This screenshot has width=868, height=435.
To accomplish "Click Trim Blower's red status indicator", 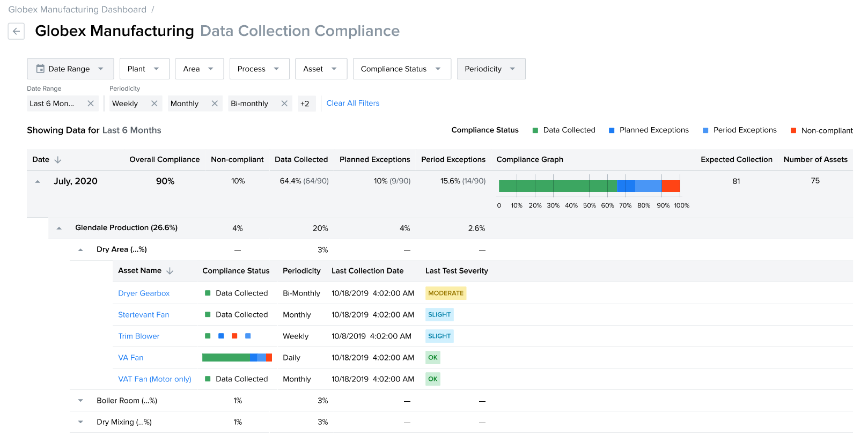I will pos(234,336).
